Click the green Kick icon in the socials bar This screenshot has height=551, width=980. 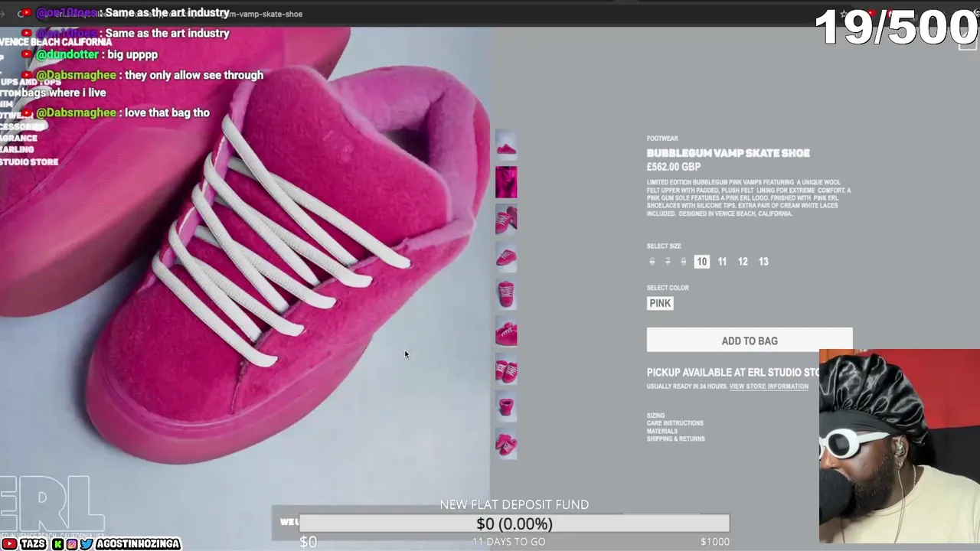(x=58, y=544)
